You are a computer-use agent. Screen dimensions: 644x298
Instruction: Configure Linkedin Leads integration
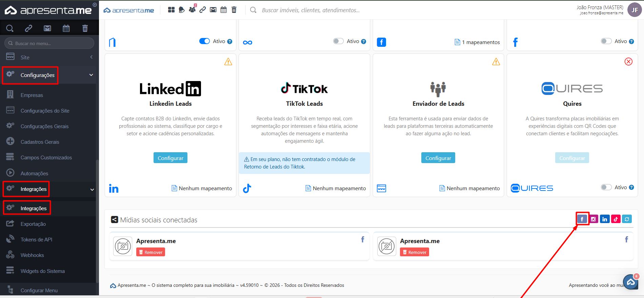(170, 158)
